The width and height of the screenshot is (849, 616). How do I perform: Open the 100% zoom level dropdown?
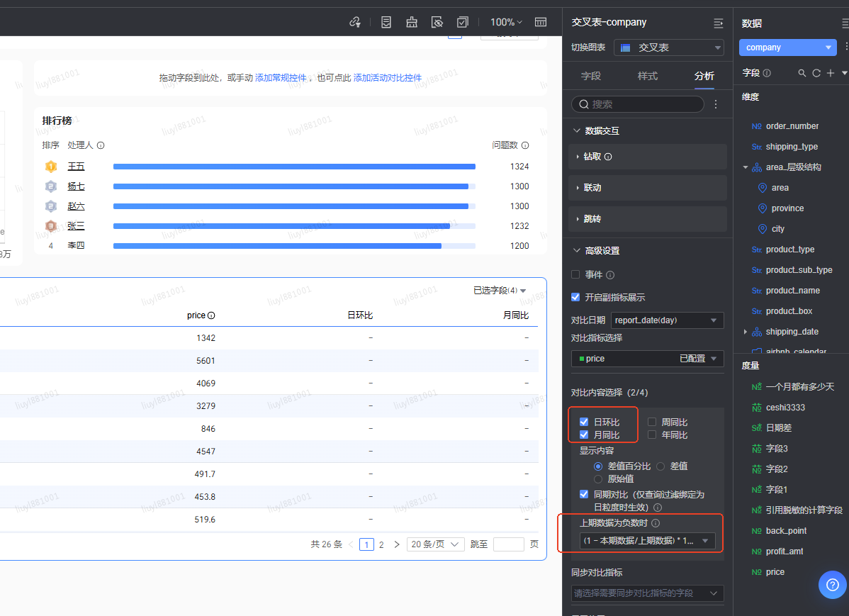point(506,22)
